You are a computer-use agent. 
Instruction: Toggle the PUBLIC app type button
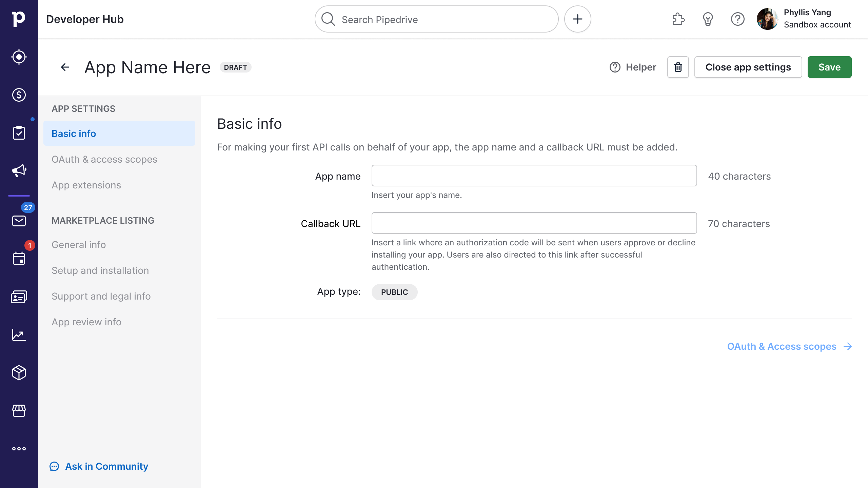[394, 292]
